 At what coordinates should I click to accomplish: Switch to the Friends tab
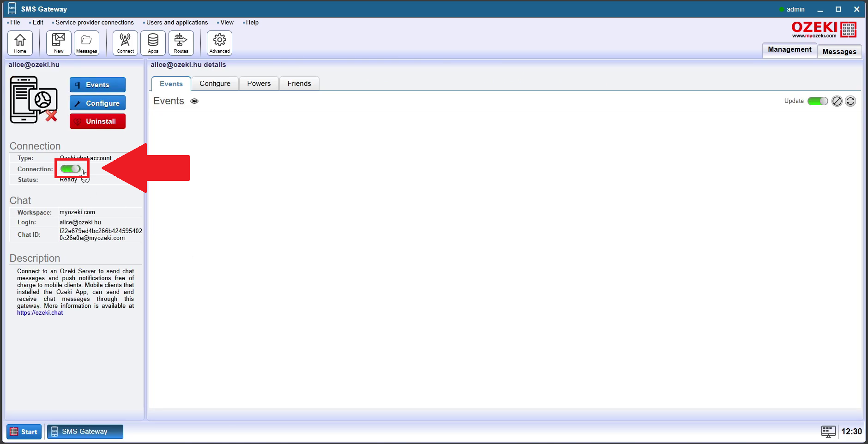point(299,84)
